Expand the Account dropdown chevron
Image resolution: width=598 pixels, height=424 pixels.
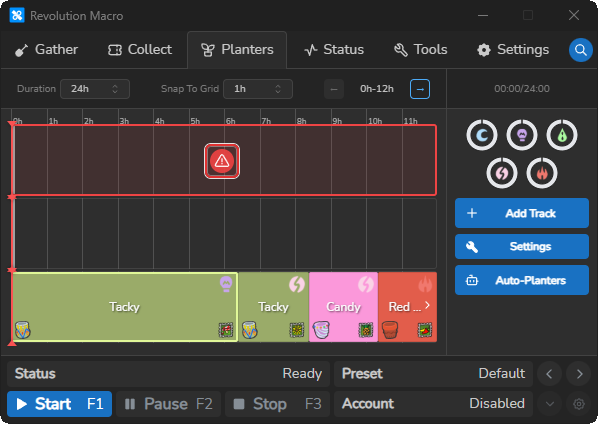pos(549,404)
